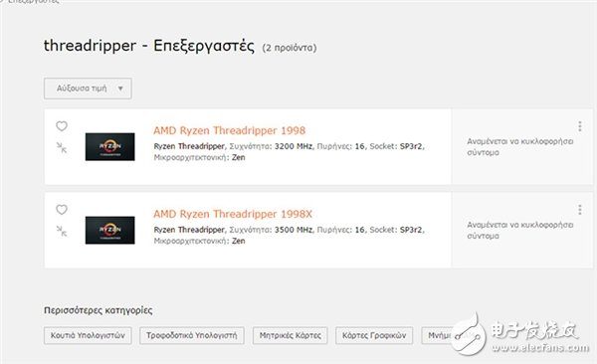Favorite the Threadripper 1998X with heart icon
This screenshot has width=597, height=364.
point(62,210)
